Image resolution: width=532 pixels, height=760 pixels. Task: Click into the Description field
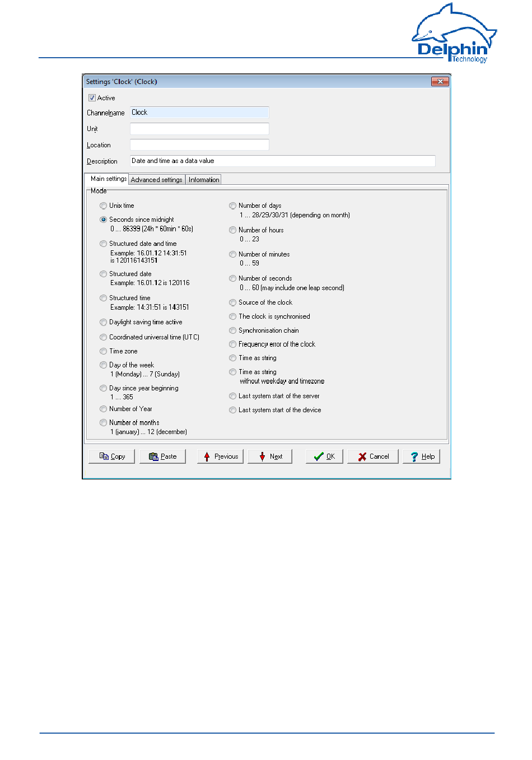point(282,161)
